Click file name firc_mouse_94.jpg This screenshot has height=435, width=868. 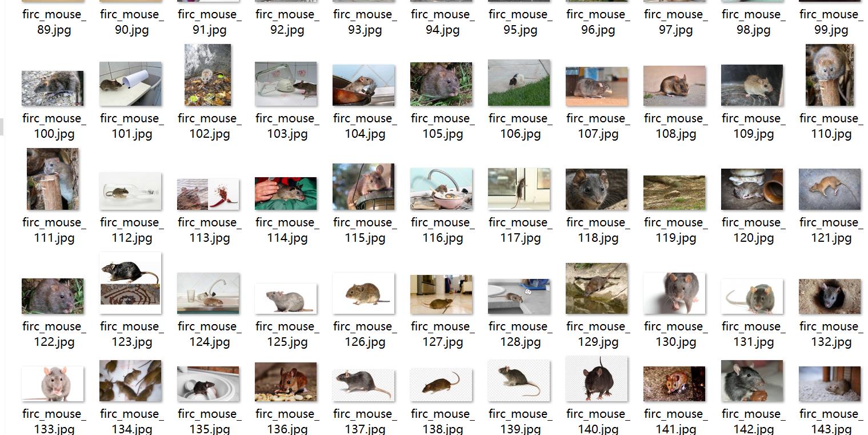click(442, 22)
